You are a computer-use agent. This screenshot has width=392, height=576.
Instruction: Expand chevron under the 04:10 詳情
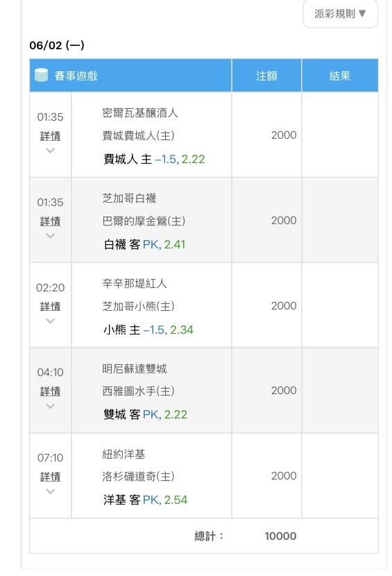point(51,406)
